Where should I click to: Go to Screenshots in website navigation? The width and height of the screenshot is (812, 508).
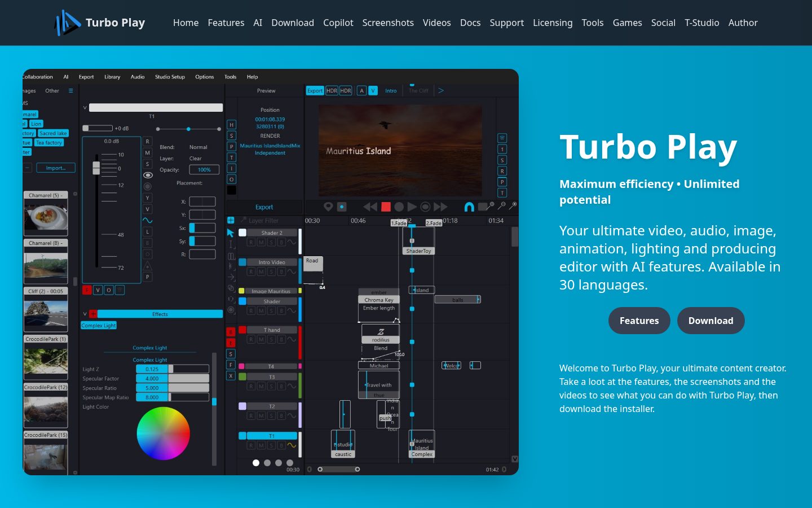pos(388,23)
